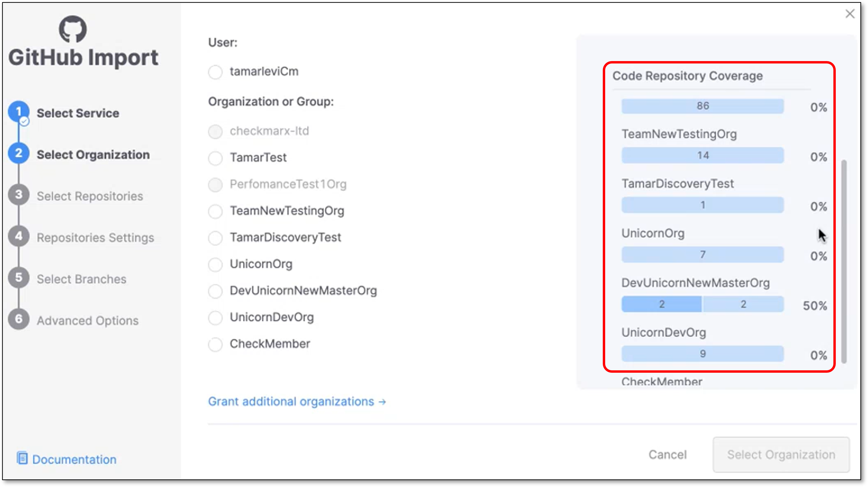The width and height of the screenshot is (868, 487).
Task: Select the CheckMember radio option
Action: coord(215,344)
